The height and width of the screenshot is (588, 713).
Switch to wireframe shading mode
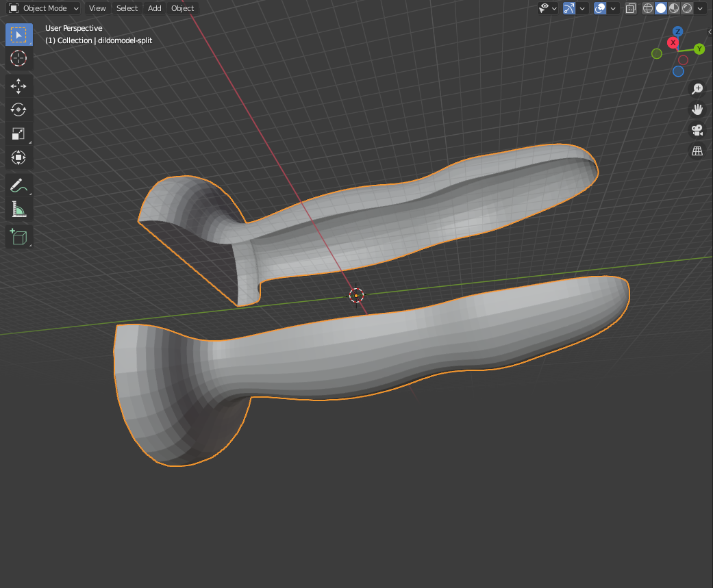(x=648, y=8)
